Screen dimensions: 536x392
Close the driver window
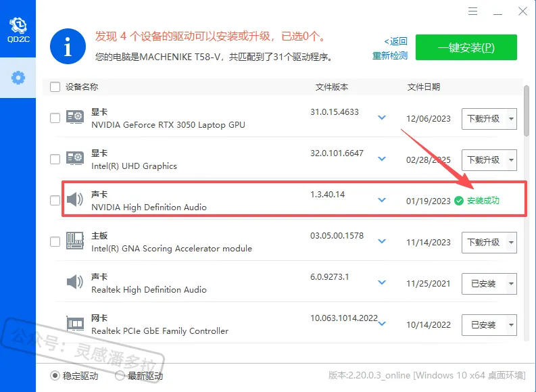tap(522, 11)
